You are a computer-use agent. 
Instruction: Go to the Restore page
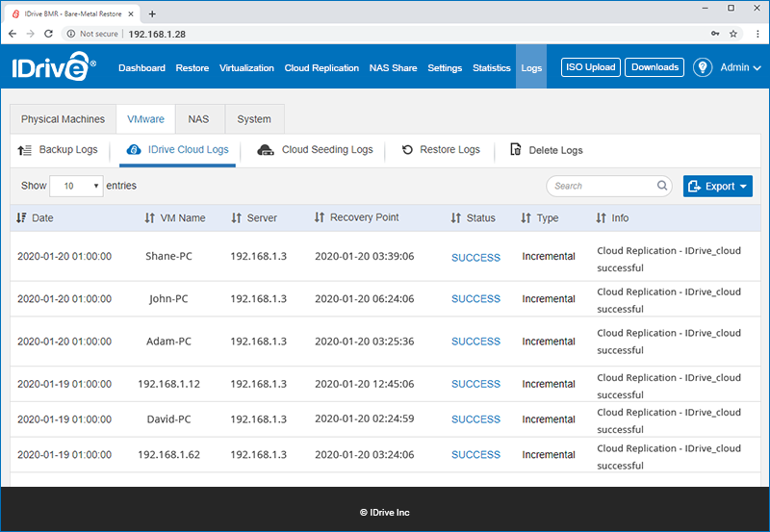coord(192,67)
